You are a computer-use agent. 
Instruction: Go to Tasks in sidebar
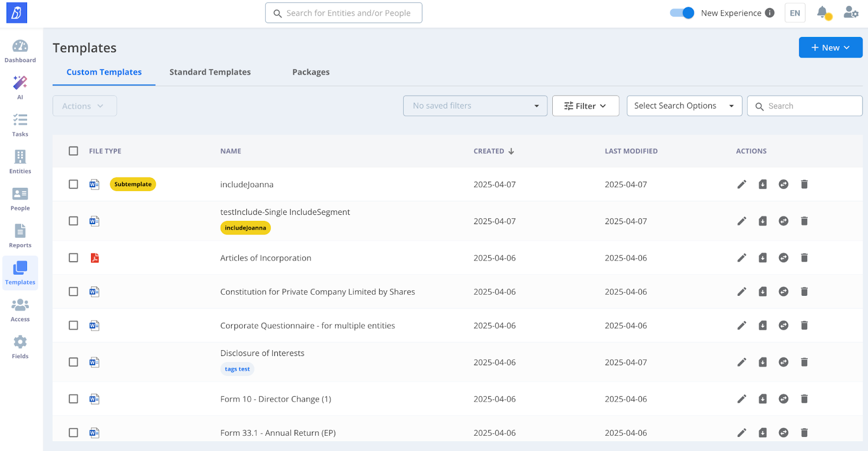pyautogui.click(x=20, y=125)
